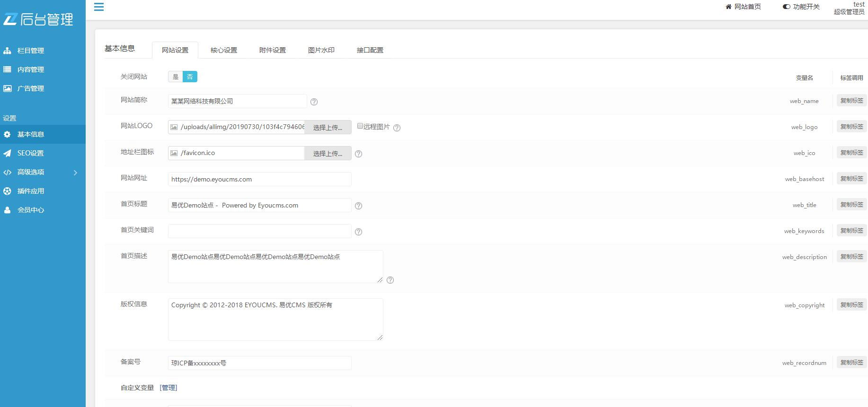This screenshot has height=407, width=868.
Task: Open 插件应用 in the sidebar
Action: tap(30, 191)
